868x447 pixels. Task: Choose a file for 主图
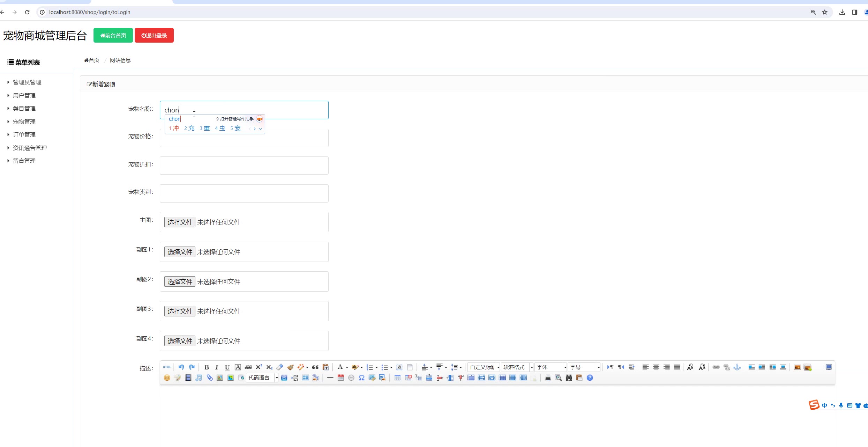click(180, 222)
